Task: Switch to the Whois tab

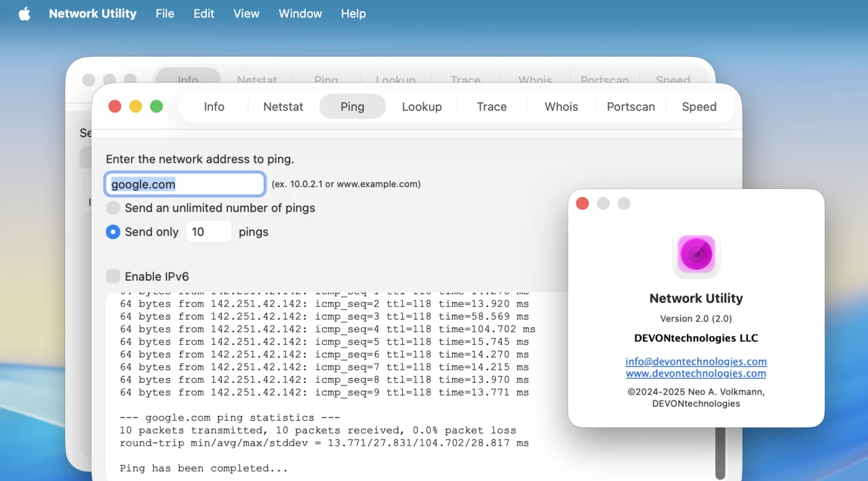Action: pyautogui.click(x=561, y=106)
